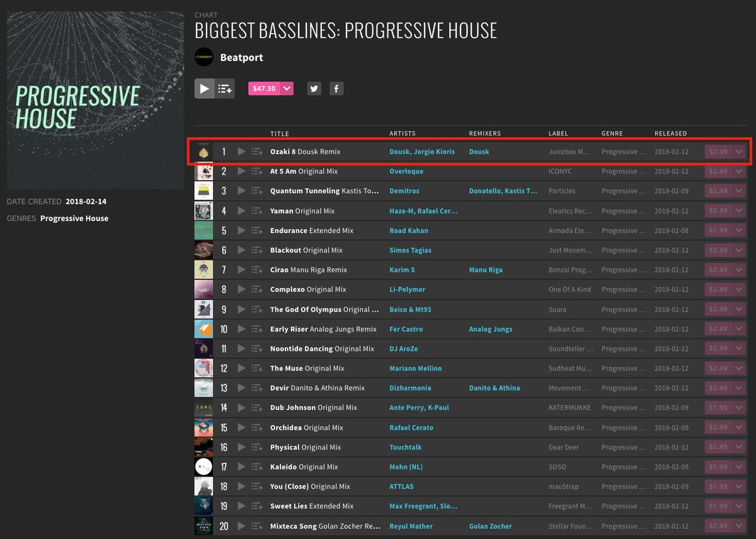Screen dimensions: 756x539
Task: Play track Devir Danito & Athina Remix
Action: pyautogui.click(x=241, y=388)
